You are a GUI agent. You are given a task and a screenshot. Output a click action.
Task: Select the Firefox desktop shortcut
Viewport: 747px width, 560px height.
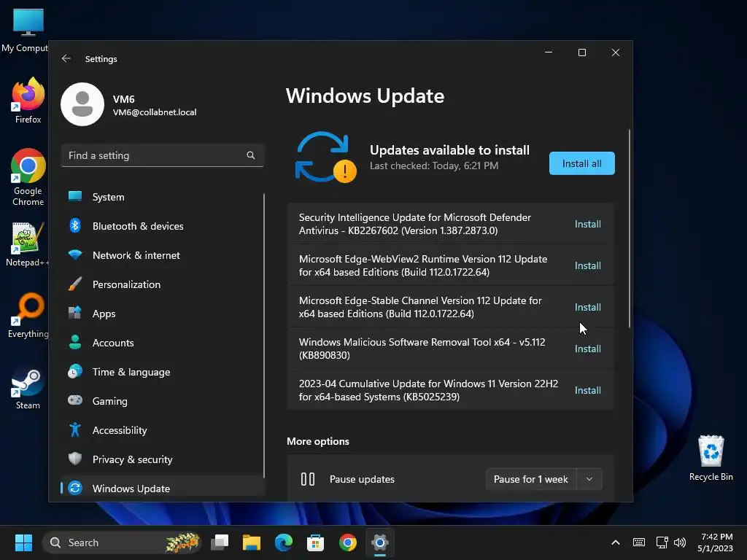28,101
